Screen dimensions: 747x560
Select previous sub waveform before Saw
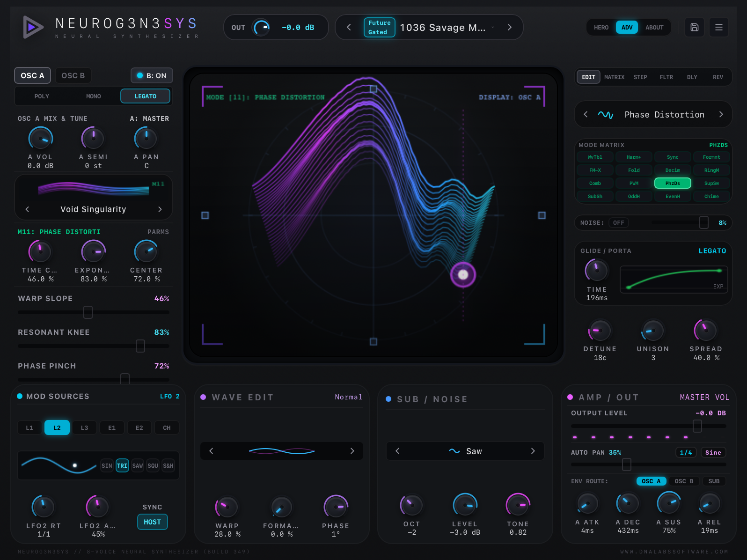(397, 451)
